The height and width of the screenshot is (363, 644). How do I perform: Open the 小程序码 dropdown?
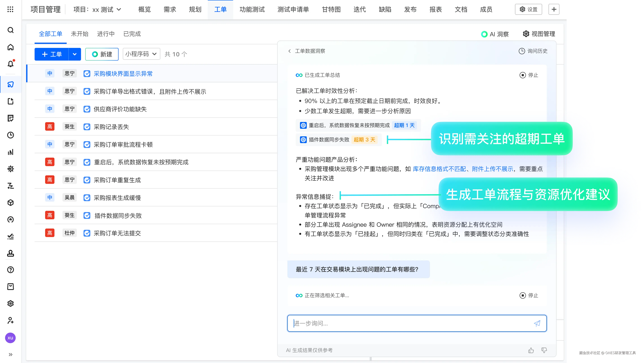pyautogui.click(x=141, y=54)
